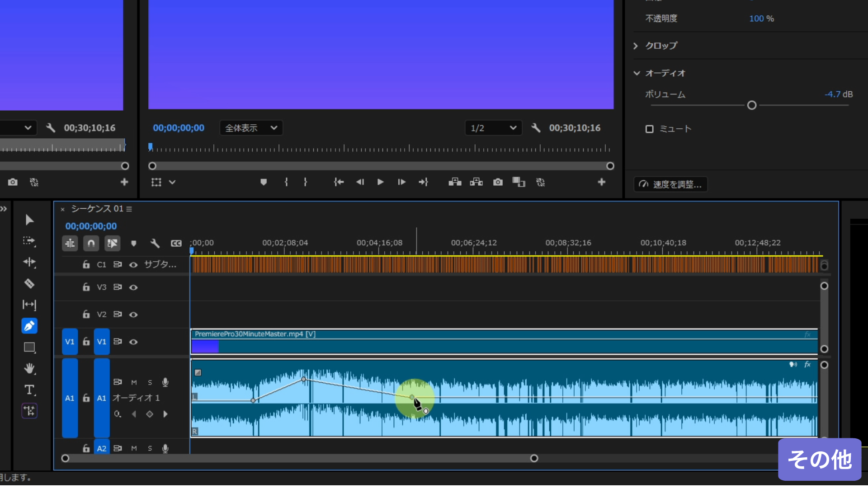This screenshot has height=488, width=868.
Task: Mute audio track A1
Action: [134, 382]
